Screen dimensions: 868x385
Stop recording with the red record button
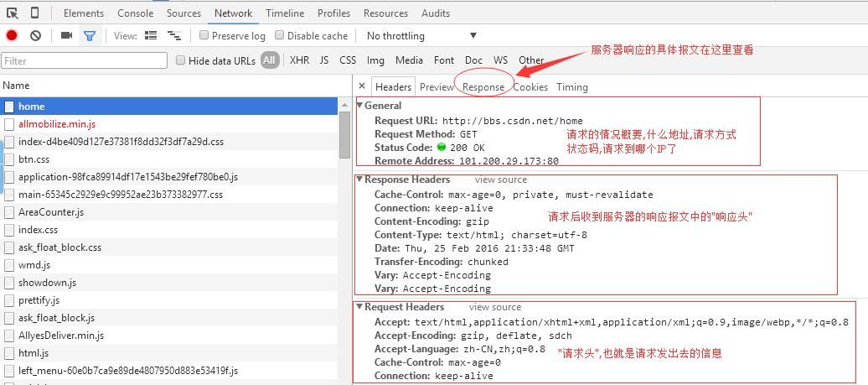click(x=12, y=35)
